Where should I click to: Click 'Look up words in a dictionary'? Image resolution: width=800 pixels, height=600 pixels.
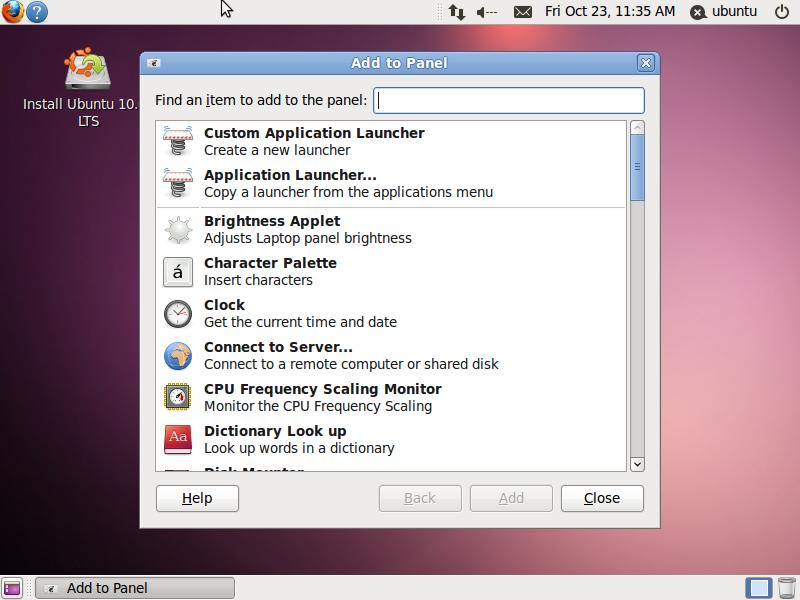click(299, 448)
